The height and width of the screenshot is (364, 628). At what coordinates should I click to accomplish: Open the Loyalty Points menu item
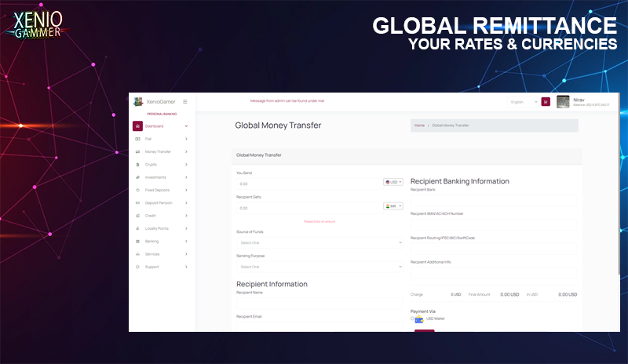(161, 228)
